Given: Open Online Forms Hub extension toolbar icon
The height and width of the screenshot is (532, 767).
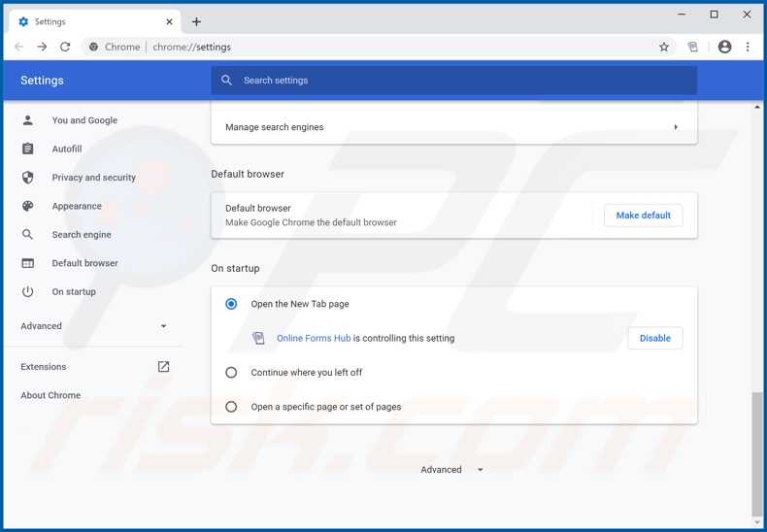Looking at the screenshot, I should (692, 47).
